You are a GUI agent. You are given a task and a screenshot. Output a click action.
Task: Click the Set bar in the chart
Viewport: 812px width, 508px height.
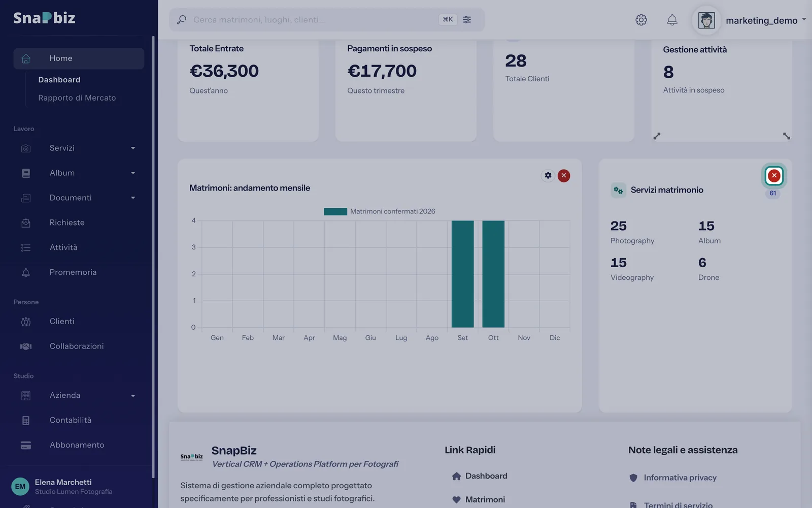(463, 274)
